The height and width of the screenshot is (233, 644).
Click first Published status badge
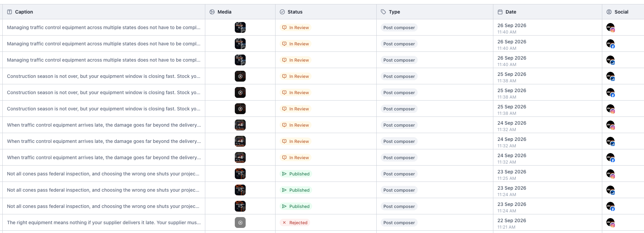(296, 174)
